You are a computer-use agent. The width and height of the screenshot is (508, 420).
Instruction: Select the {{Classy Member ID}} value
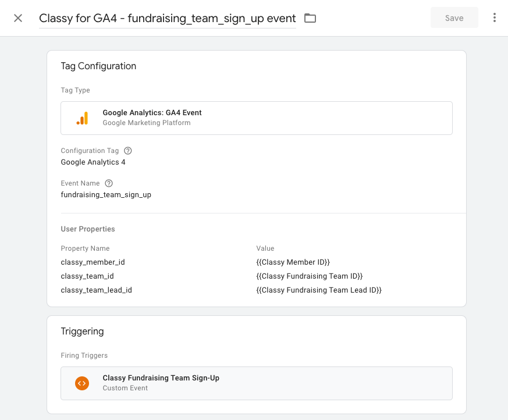(293, 262)
